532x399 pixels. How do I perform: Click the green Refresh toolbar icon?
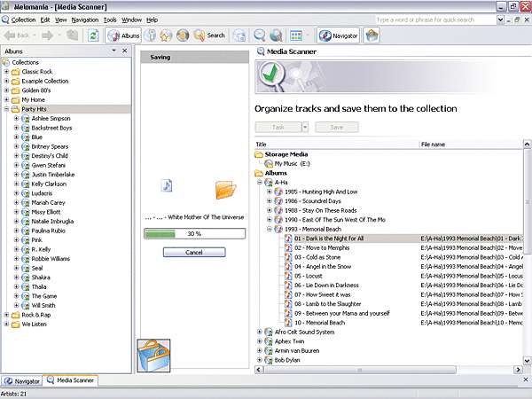94,35
